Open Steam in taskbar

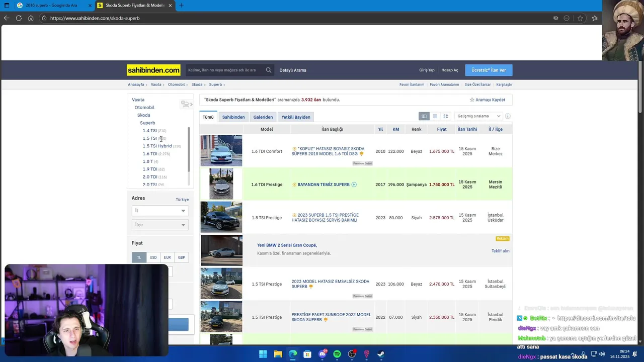pyautogui.click(x=381, y=354)
